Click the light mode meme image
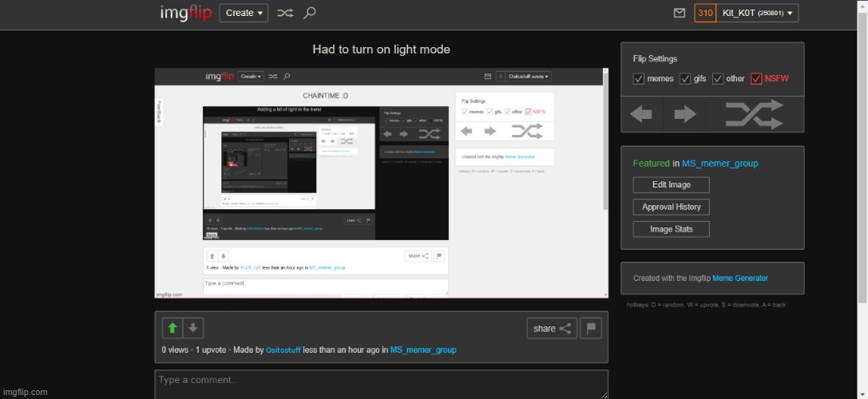 pos(382,184)
